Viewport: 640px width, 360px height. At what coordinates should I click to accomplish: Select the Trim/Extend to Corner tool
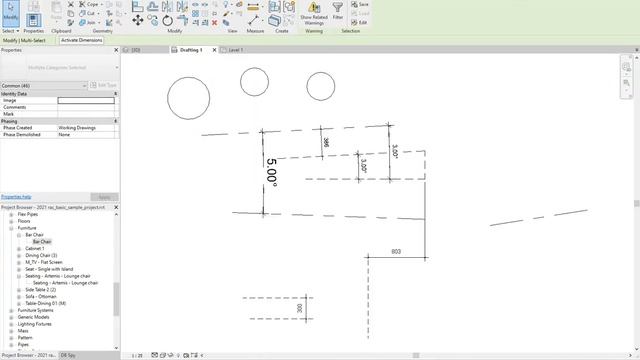point(182,20)
